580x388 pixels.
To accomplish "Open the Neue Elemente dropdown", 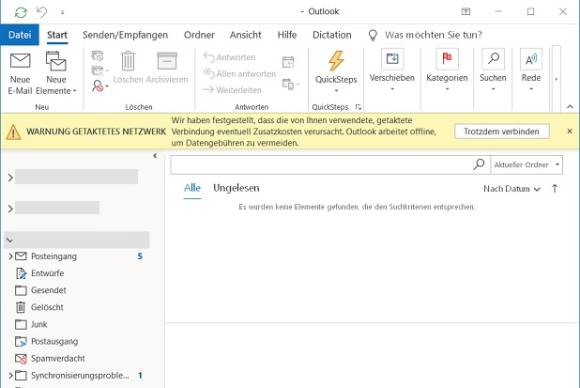I will point(56,73).
